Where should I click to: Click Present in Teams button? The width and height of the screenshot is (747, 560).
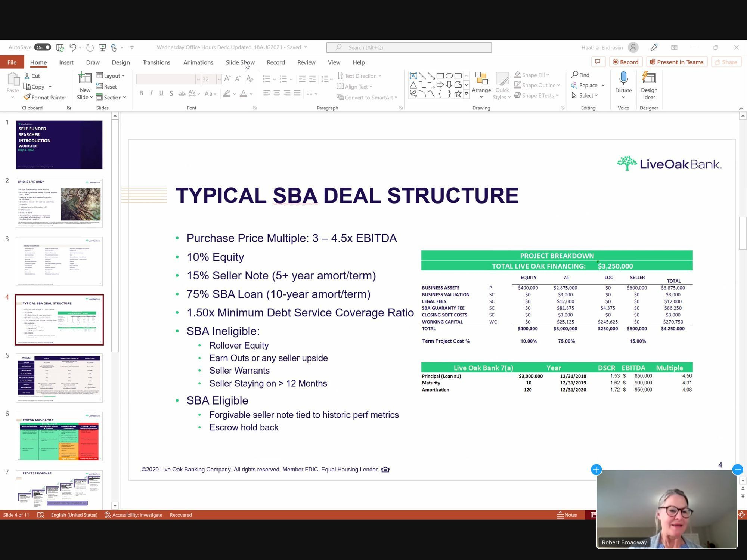pos(676,62)
